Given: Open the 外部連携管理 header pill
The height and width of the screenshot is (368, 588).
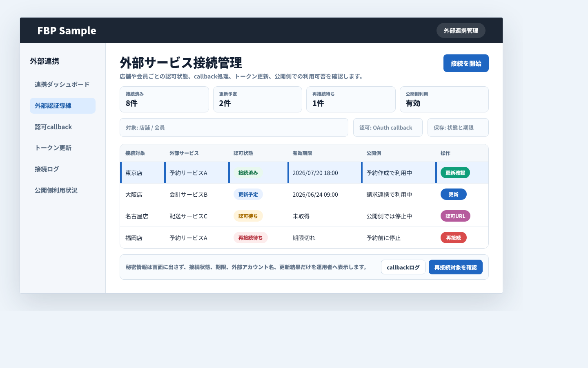Looking at the screenshot, I should click(x=461, y=31).
